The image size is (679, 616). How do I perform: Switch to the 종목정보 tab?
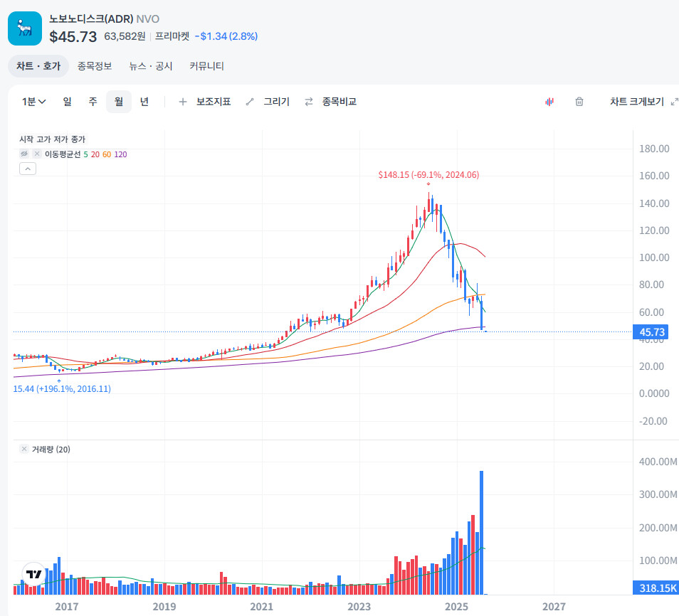[95, 66]
